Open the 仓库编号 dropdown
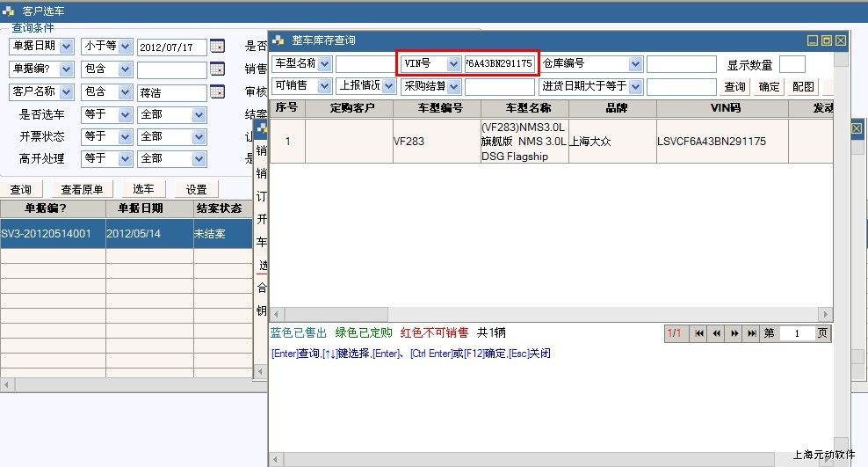868x467 pixels. pos(635,64)
